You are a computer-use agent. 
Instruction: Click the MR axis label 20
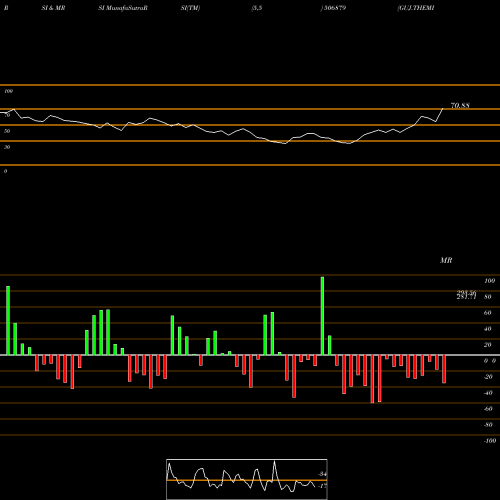click(x=488, y=345)
